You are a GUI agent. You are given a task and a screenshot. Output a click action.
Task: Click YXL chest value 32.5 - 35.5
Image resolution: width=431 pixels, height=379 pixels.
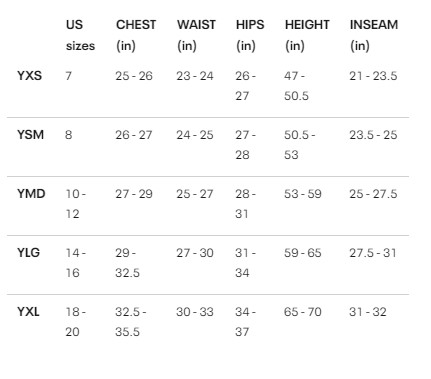coord(131,322)
